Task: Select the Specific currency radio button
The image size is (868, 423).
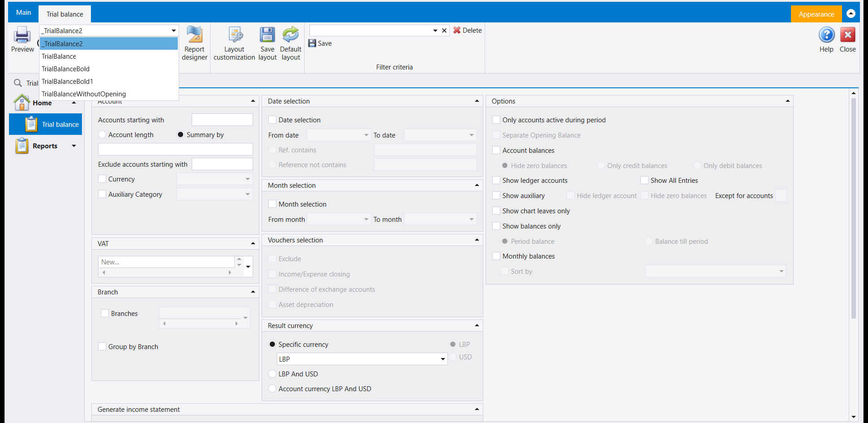Action: click(272, 344)
